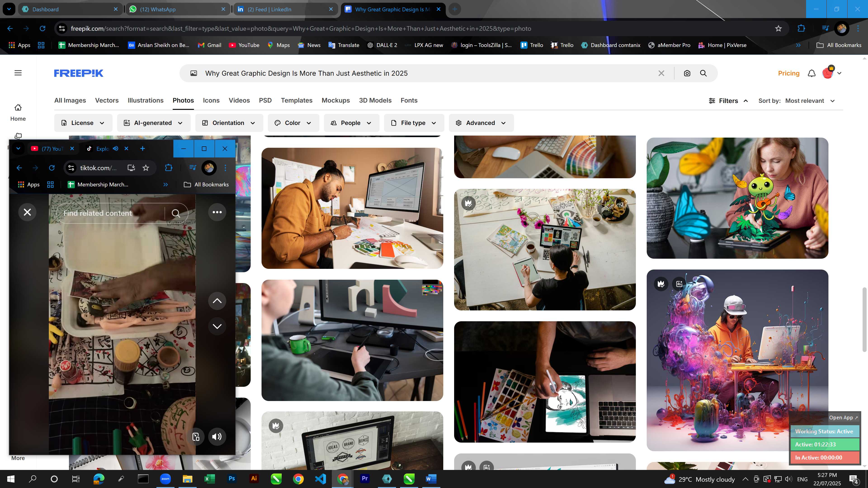Mute the TikTok tab audio icon

(x=116, y=148)
